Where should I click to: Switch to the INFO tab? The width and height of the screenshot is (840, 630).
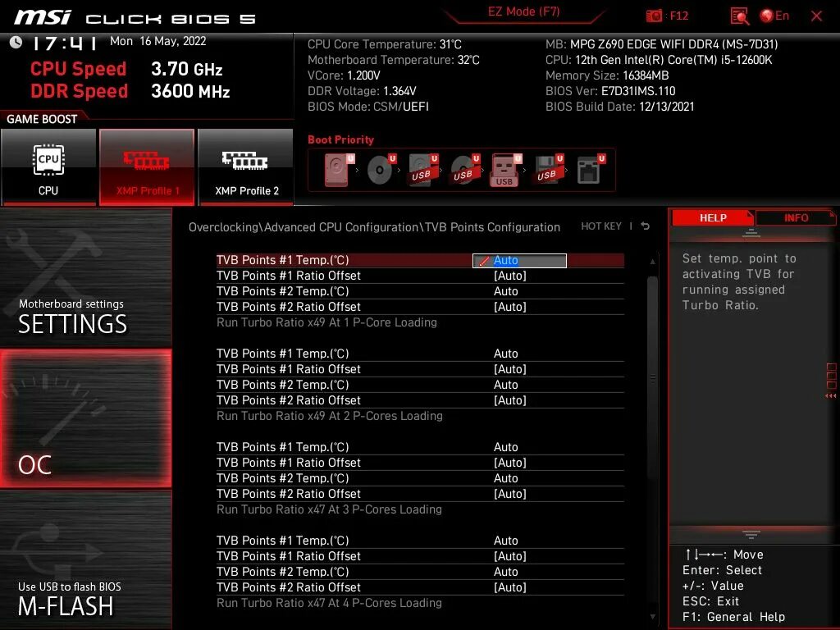tap(796, 217)
